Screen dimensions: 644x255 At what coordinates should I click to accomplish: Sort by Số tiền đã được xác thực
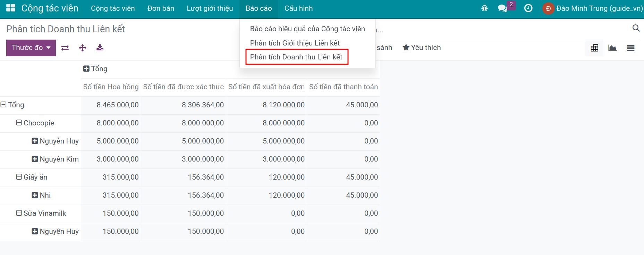pyautogui.click(x=184, y=87)
